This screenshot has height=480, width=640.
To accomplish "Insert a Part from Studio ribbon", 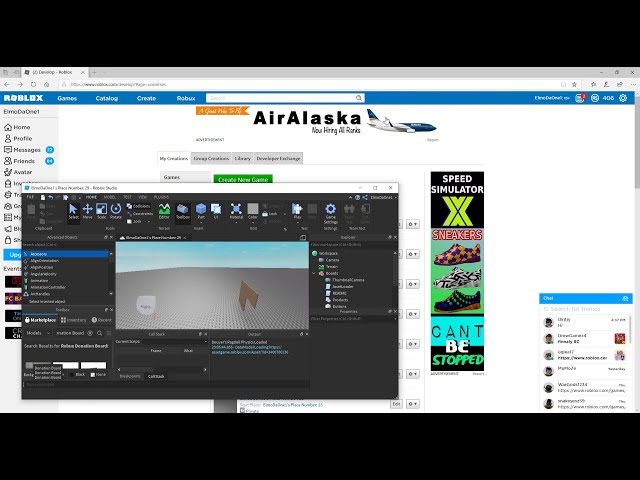I will [201, 209].
